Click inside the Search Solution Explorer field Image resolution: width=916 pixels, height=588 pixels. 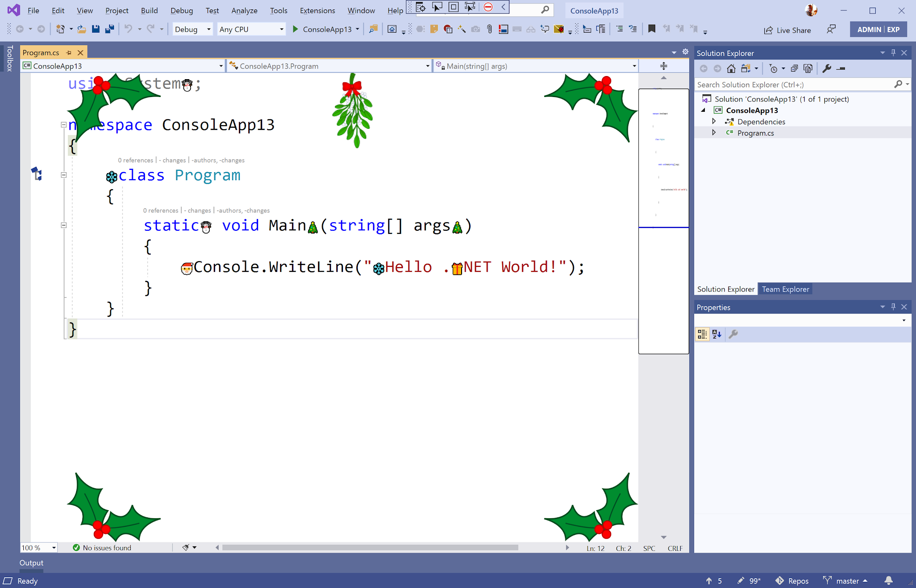pos(783,85)
